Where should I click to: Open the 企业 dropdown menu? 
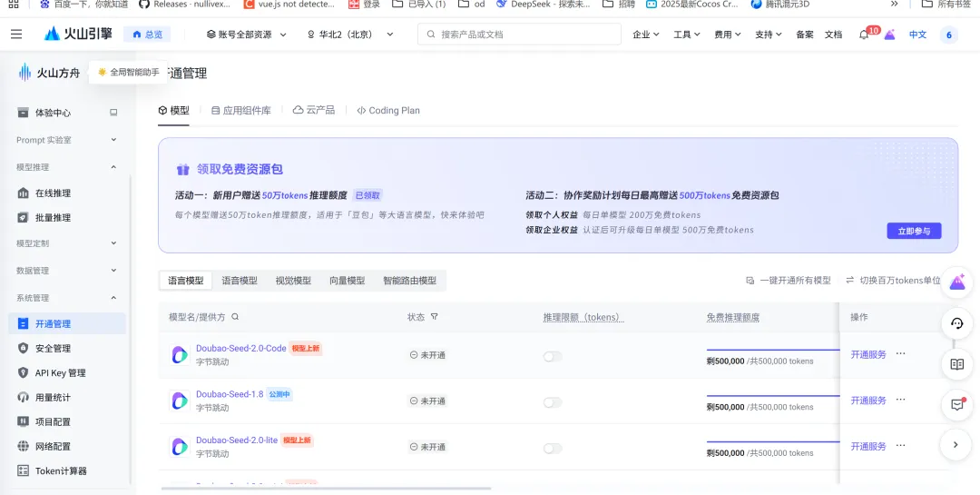pos(646,35)
